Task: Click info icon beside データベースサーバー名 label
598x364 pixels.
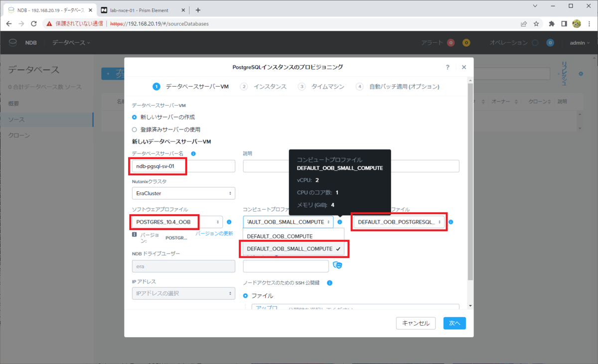Action: pyautogui.click(x=193, y=154)
